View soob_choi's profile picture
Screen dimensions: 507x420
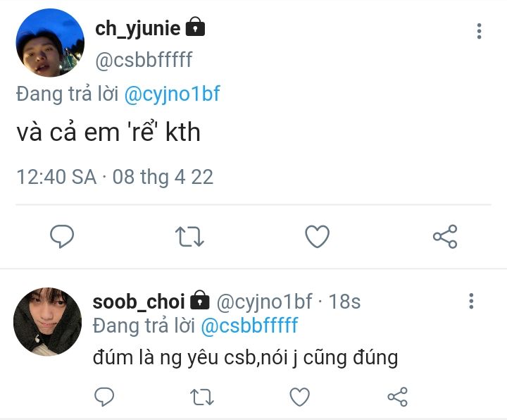(48, 321)
